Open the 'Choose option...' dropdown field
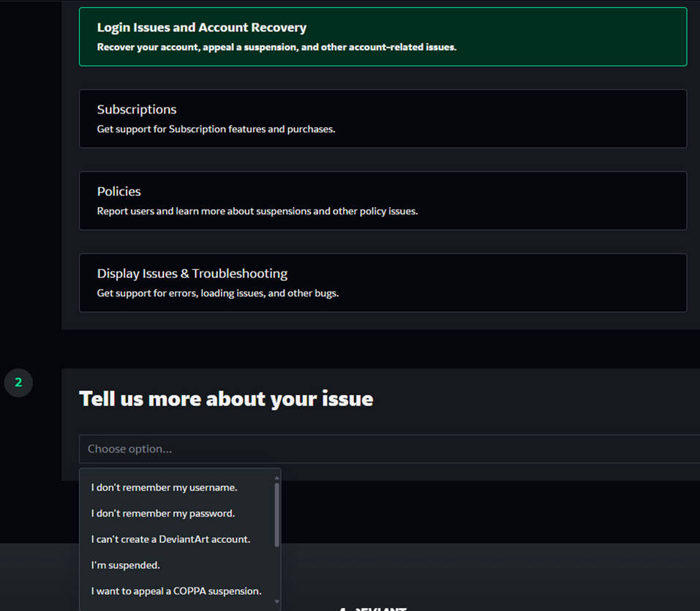The height and width of the screenshot is (611, 700). click(x=389, y=449)
